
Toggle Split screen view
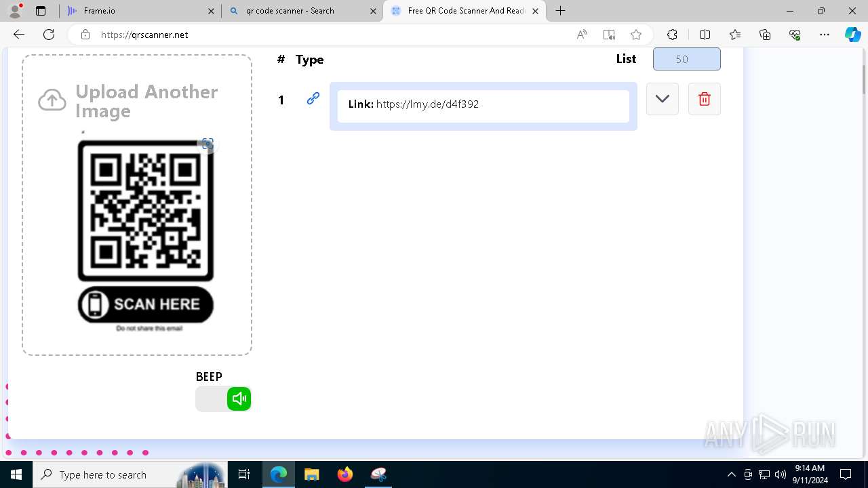705,35
